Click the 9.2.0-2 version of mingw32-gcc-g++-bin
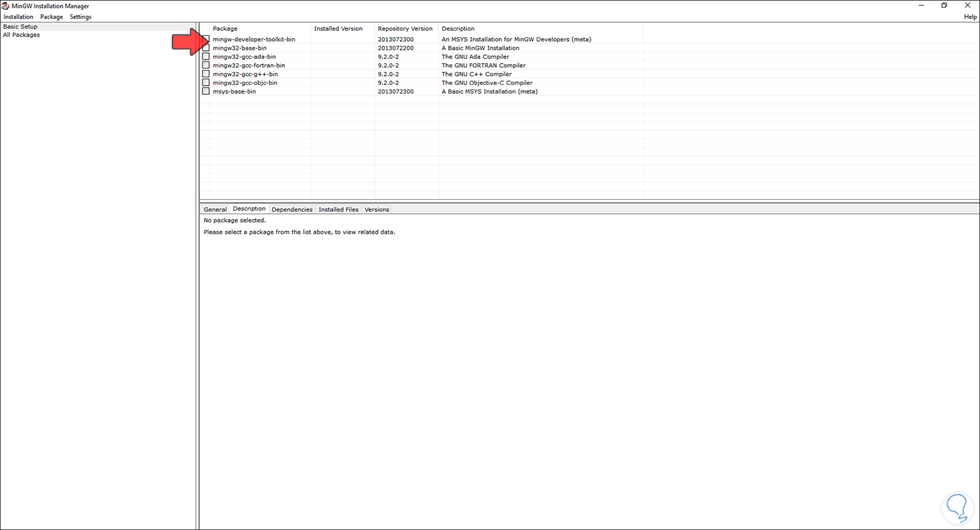 pyautogui.click(x=388, y=74)
